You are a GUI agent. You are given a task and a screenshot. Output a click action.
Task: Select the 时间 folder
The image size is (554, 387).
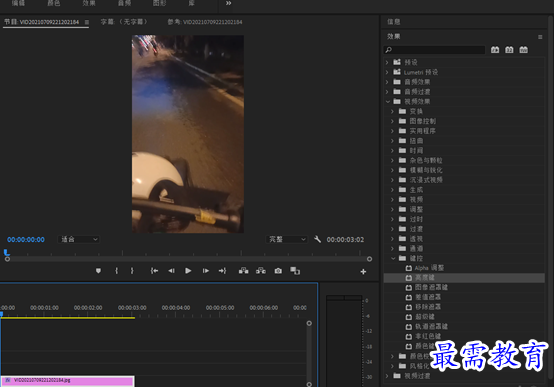416,151
